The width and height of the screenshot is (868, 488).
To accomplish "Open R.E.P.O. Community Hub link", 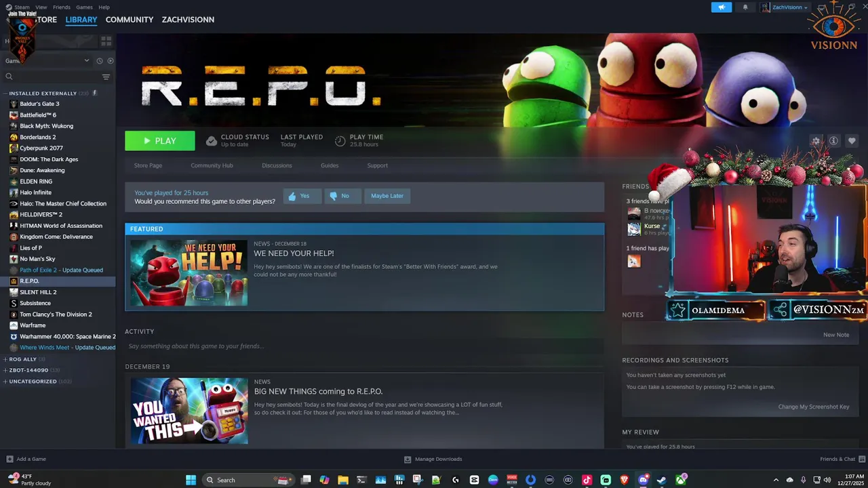I will click(212, 165).
